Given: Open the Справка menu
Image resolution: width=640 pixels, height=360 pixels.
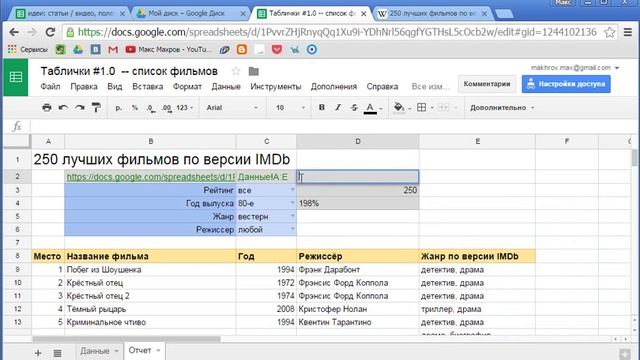Looking at the screenshot, I should (382, 87).
